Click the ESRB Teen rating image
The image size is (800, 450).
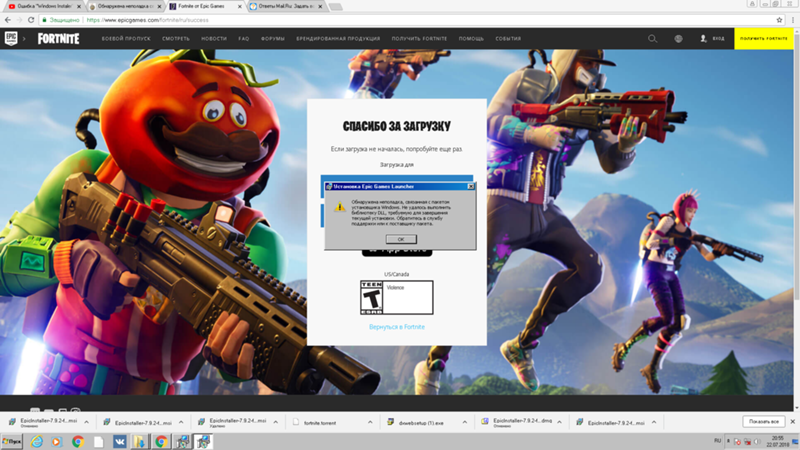click(x=396, y=297)
